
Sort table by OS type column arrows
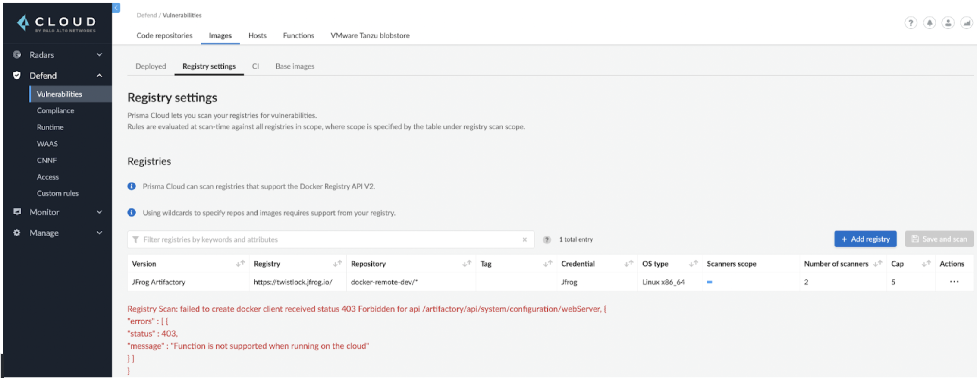693,263
